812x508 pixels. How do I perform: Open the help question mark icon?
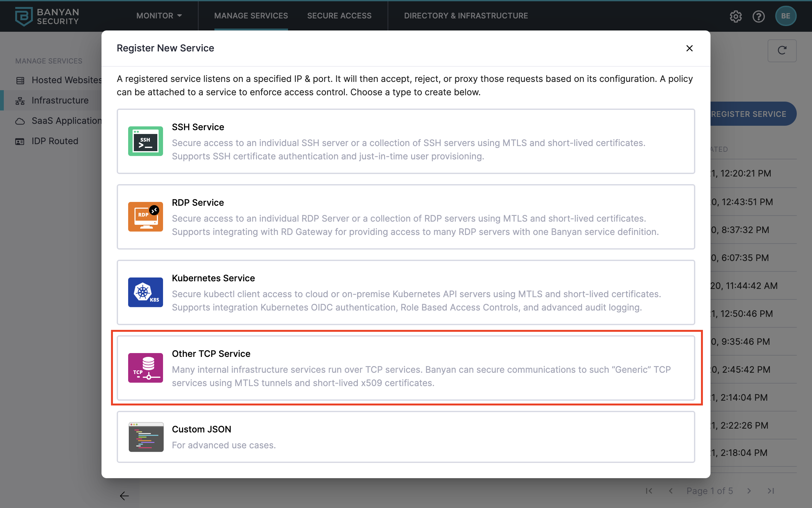(x=758, y=16)
